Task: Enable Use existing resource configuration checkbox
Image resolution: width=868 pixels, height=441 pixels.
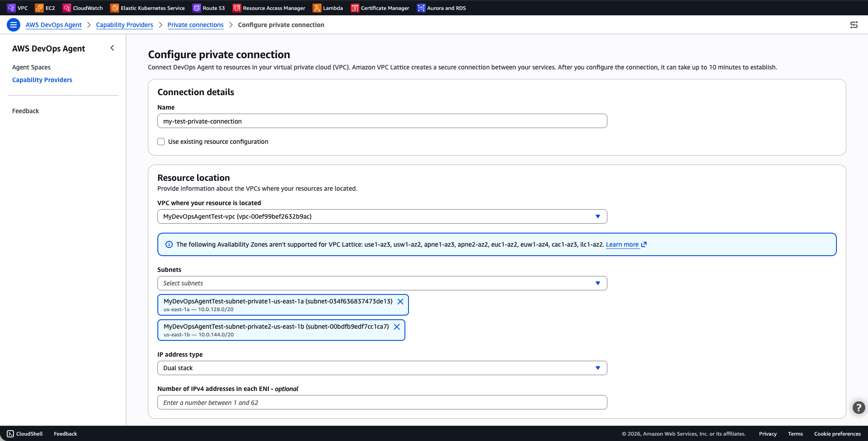Action: tap(161, 142)
